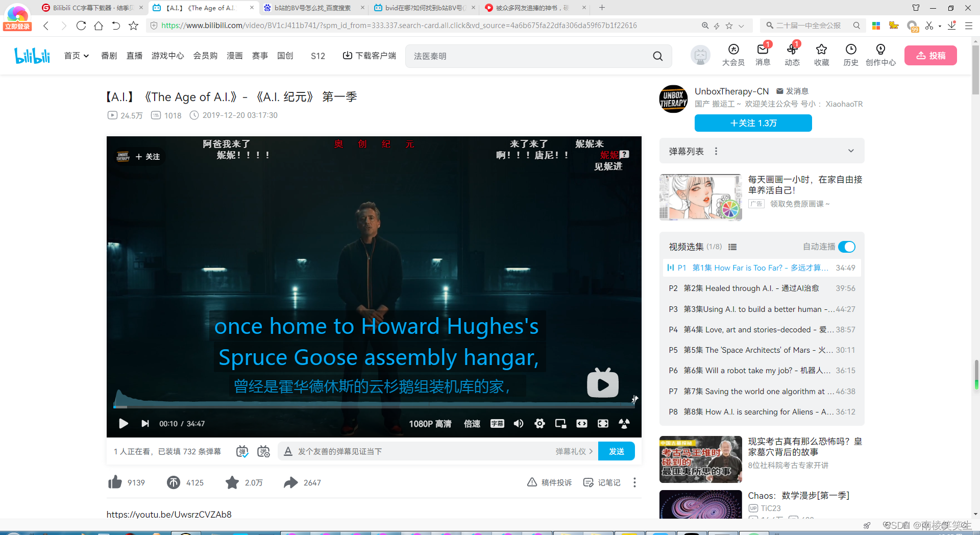This screenshot has height=535, width=980.
Task: Switch to widescreen mode
Action: [x=582, y=424]
